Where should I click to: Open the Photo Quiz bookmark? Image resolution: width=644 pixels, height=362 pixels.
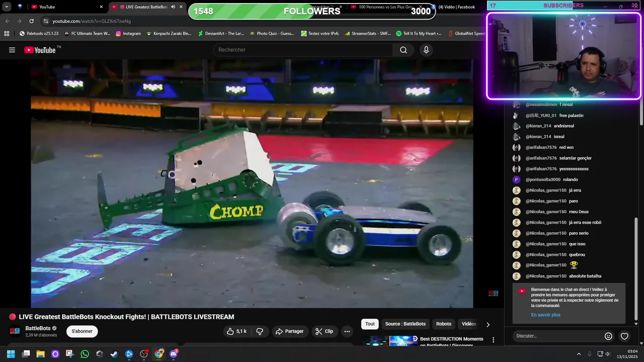[272, 34]
